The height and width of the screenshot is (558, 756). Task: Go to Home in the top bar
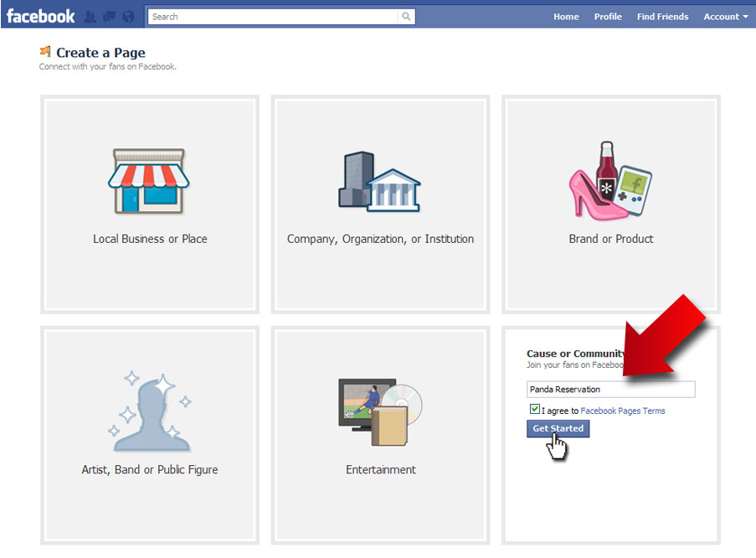(566, 17)
